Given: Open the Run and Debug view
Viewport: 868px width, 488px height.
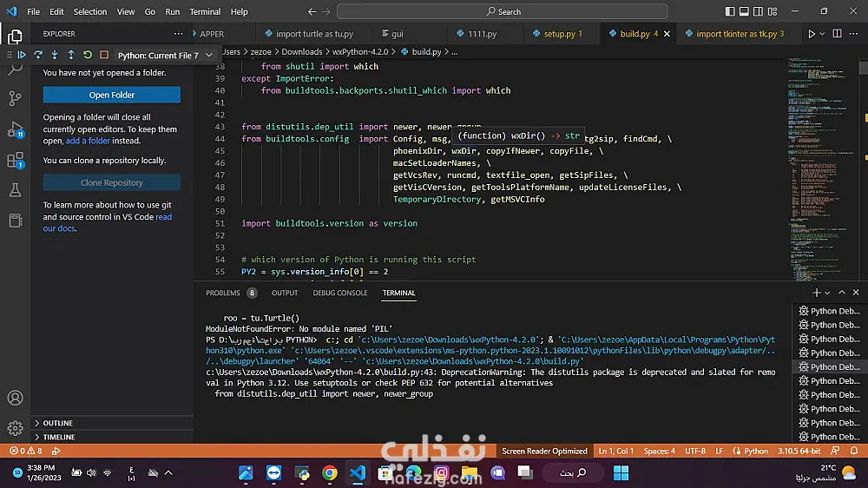Looking at the screenshot, I should (x=15, y=129).
